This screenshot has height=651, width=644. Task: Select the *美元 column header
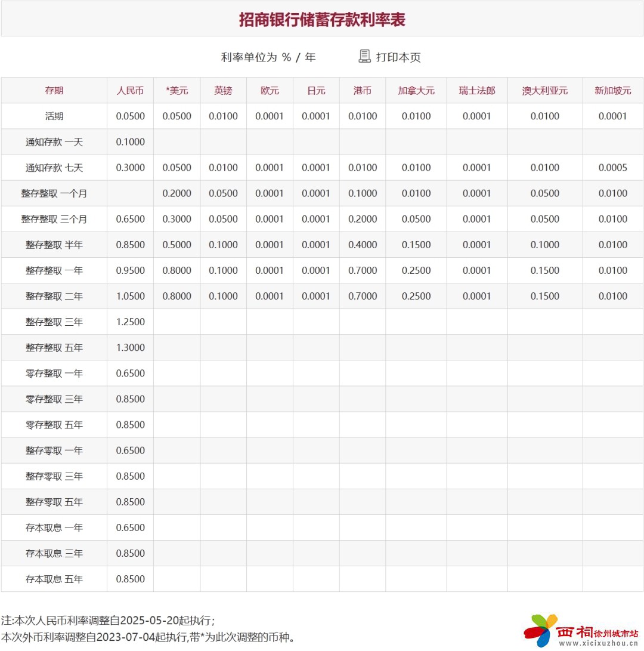pos(177,91)
